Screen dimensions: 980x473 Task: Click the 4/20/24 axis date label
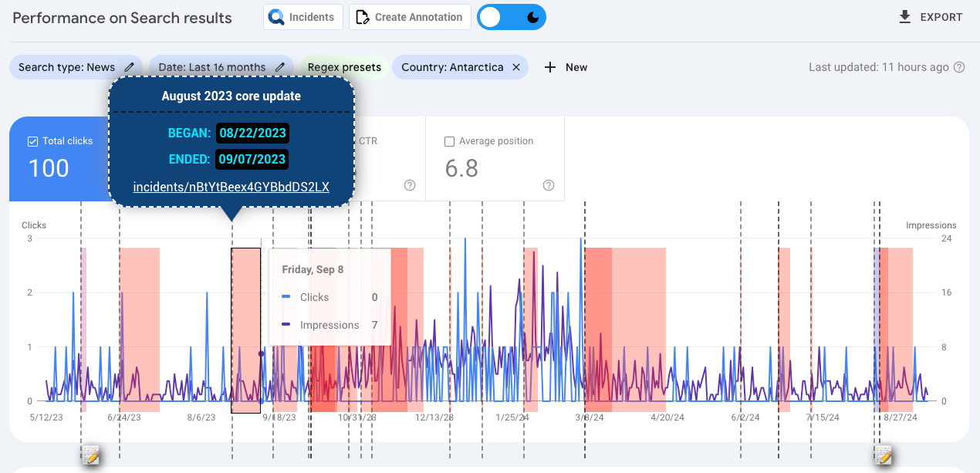pos(667,417)
